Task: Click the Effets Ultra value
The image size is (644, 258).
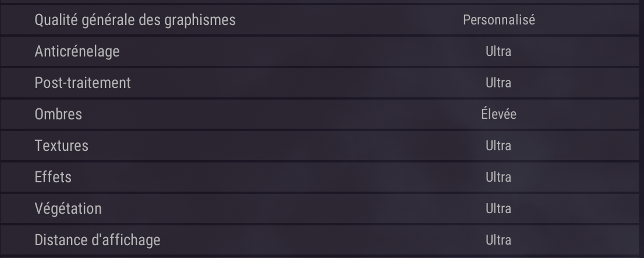Action: coord(498,177)
